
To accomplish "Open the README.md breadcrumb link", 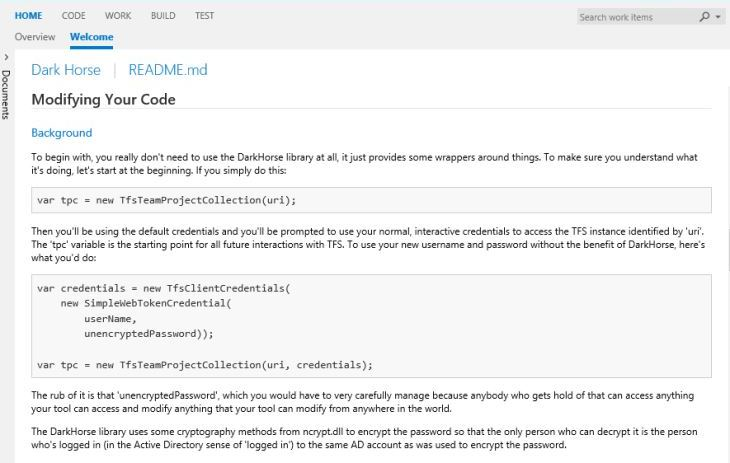I will (x=168, y=70).
